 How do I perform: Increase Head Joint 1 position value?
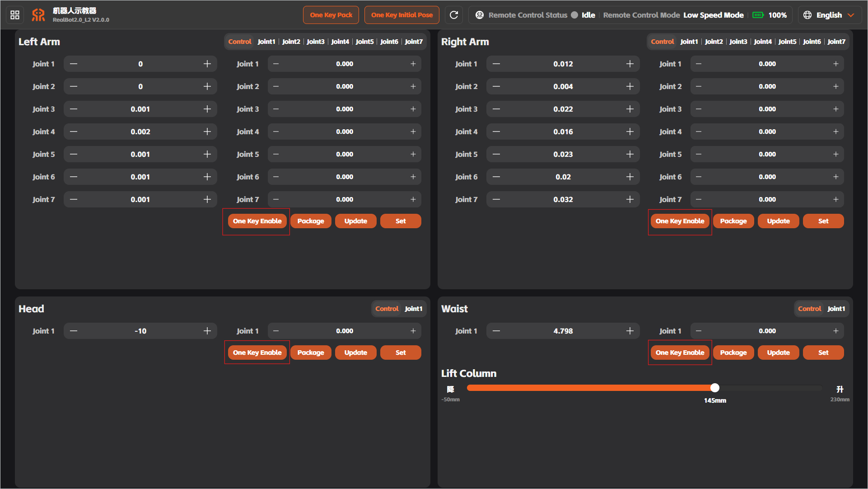pyautogui.click(x=207, y=331)
